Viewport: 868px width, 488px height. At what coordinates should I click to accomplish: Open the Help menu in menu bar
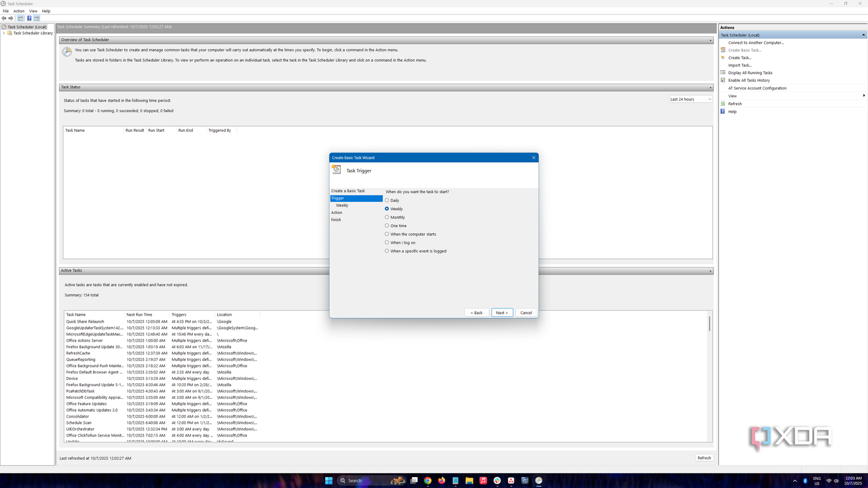[46, 11]
